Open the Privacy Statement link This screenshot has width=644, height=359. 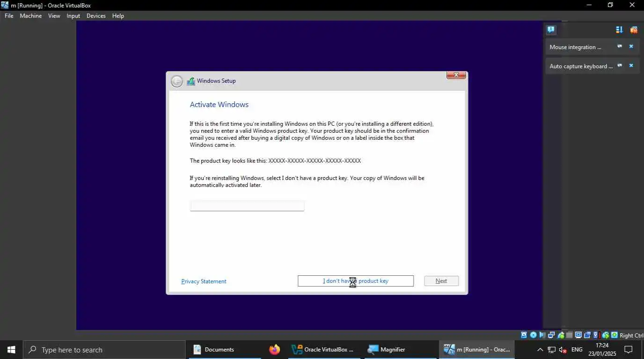[204, 281]
